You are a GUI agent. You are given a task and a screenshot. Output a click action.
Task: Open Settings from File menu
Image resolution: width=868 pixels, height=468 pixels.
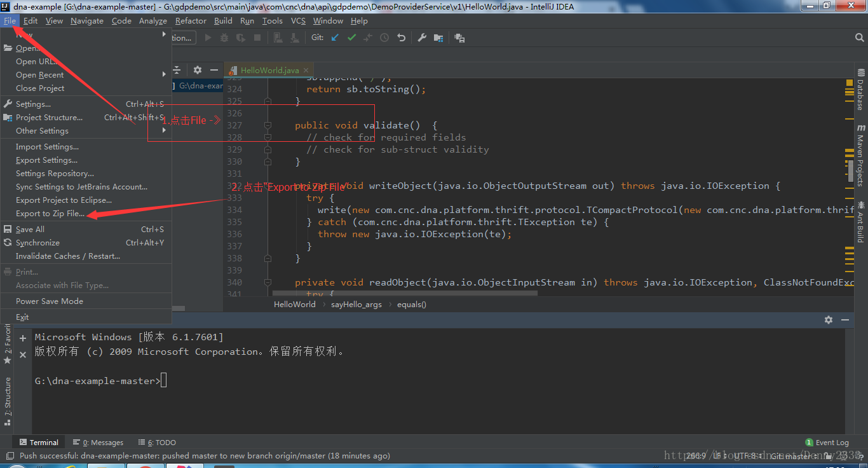[x=86, y=104]
